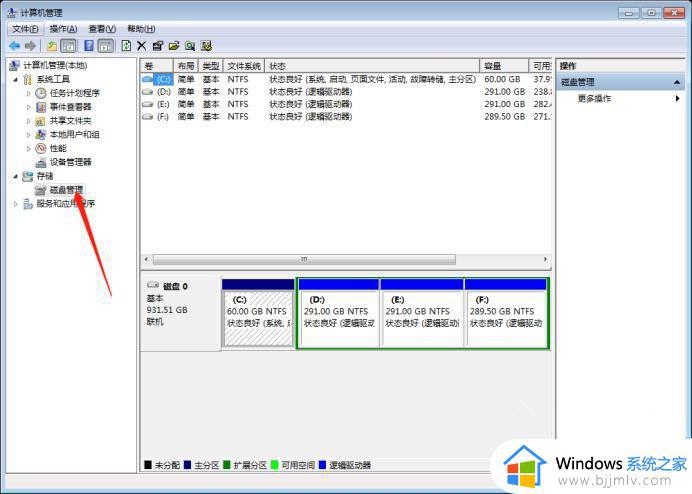The image size is (692, 494).
Task: Expand the 事件查看器 node arrow
Action: [x=29, y=107]
